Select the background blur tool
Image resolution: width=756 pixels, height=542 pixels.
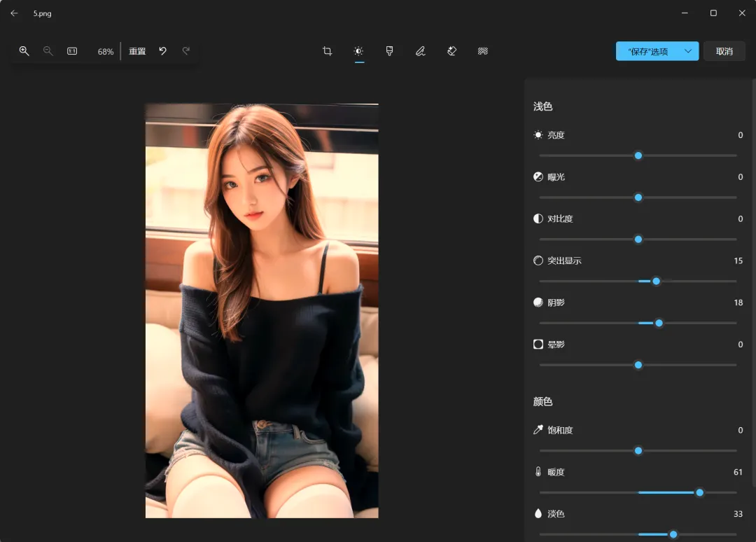482,51
